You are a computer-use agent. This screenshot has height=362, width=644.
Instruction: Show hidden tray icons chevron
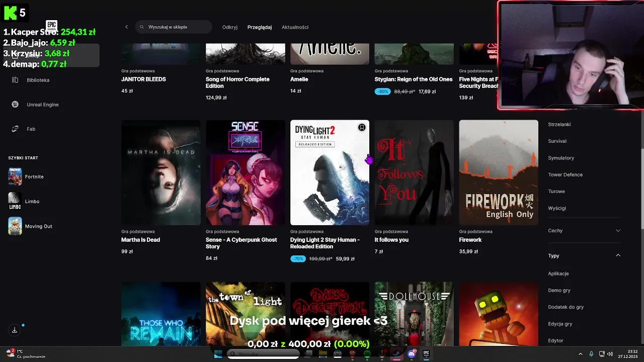point(580,354)
